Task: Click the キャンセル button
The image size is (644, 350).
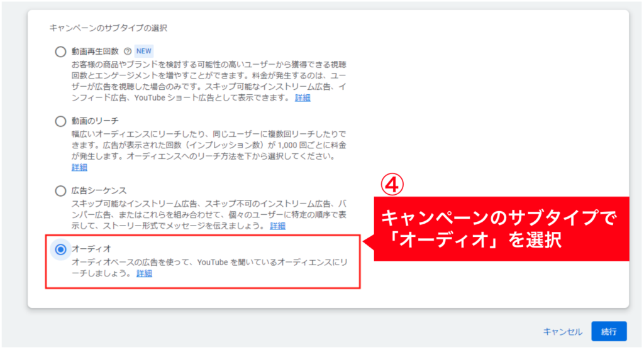Action: pyautogui.click(x=563, y=332)
